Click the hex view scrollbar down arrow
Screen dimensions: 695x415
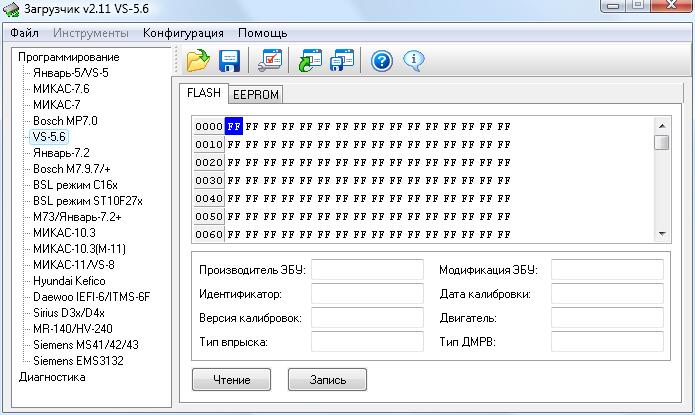pyautogui.click(x=661, y=234)
